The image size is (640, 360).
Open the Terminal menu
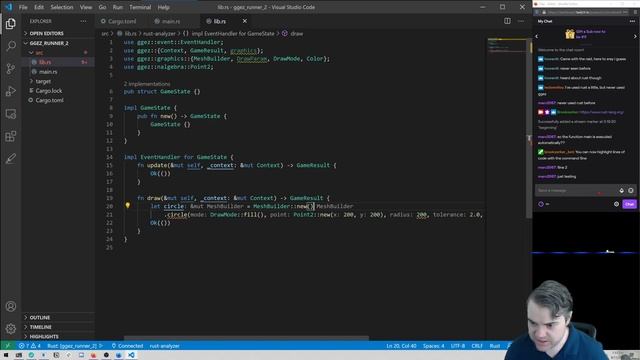coord(140,7)
